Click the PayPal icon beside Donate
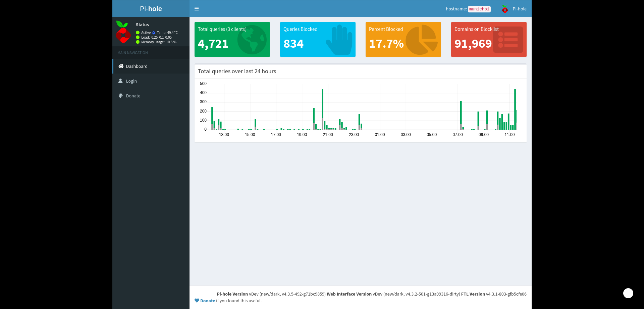This screenshot has width=644, height=309. [121, 96]
